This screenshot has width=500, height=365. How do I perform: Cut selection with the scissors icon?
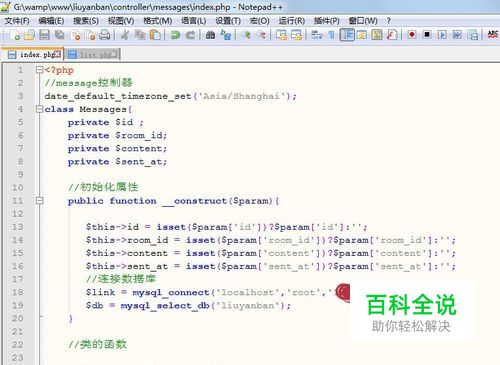(125, 35)
